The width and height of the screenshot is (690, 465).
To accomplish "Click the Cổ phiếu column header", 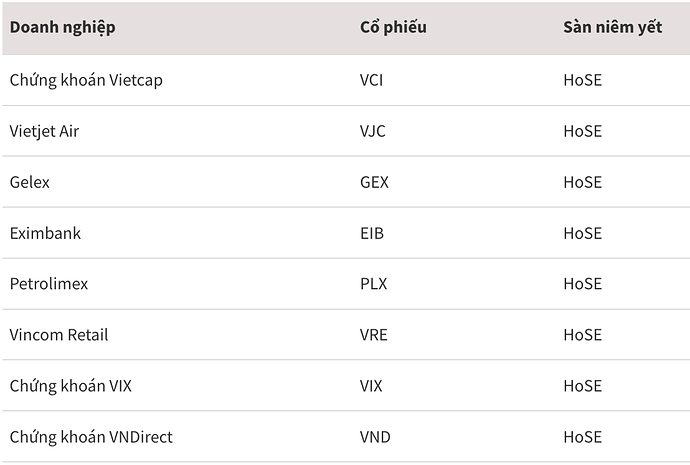I will tap(393, 27).
